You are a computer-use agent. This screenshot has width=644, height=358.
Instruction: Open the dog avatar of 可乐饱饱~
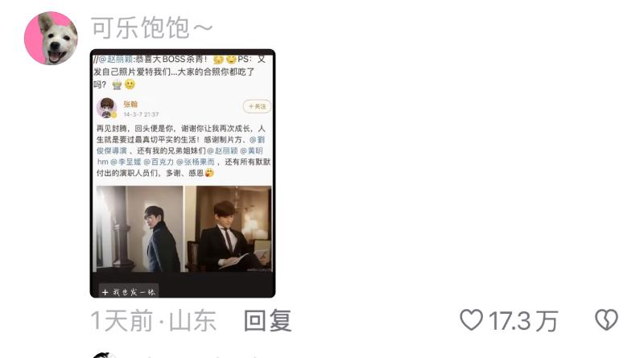51,38
